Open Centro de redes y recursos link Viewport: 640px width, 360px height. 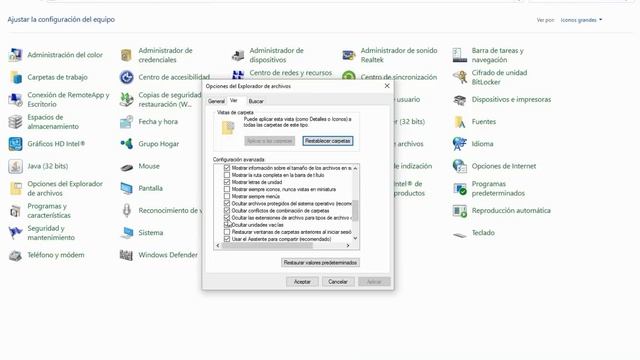click(291, 73)
